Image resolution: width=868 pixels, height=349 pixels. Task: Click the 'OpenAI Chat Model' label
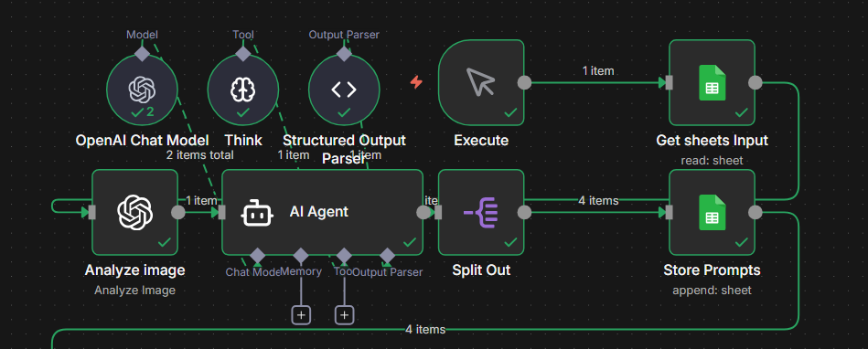[x=142, y=141]
